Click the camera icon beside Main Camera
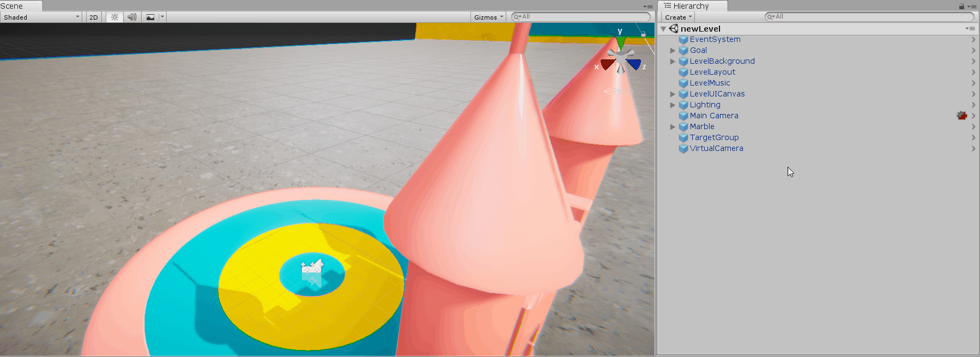The image size is (980, 357). [x=961, y=116]
